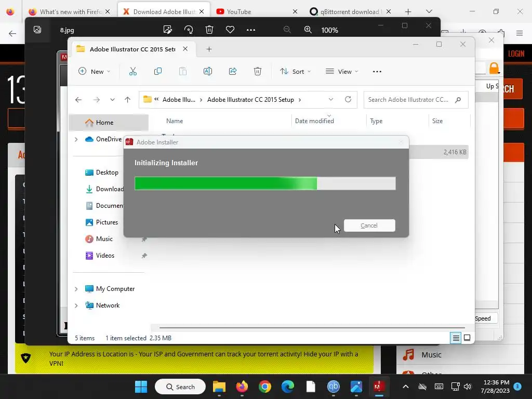The width and height of the screenshot is (532, 399).
Task: Open clock showing 12:36 PM
Action: pyautogui.click(x=495, y=387)
